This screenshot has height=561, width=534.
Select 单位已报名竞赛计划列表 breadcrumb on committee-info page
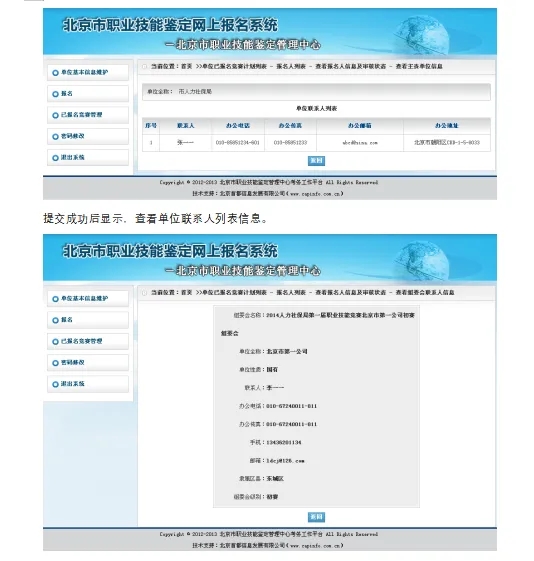[234, 292]
